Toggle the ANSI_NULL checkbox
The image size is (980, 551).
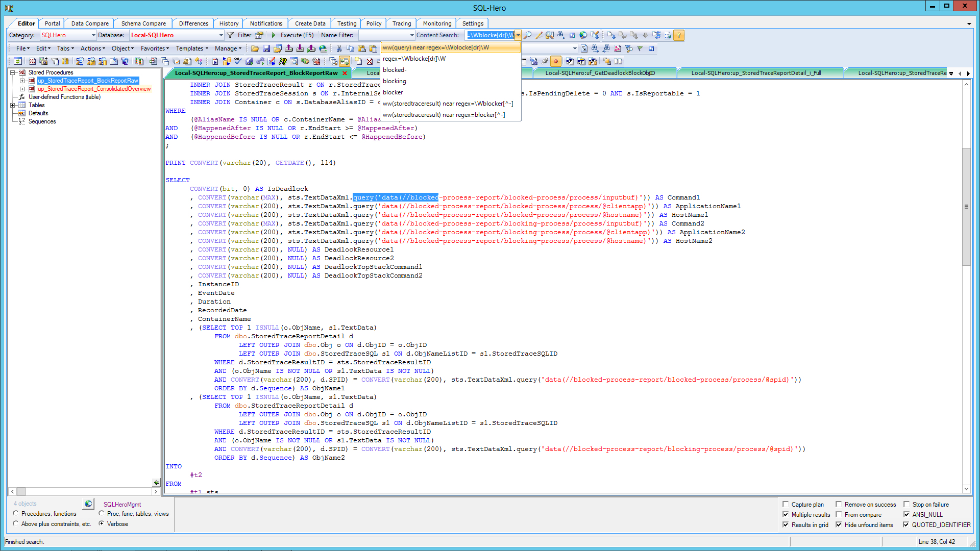coord(906,514)
